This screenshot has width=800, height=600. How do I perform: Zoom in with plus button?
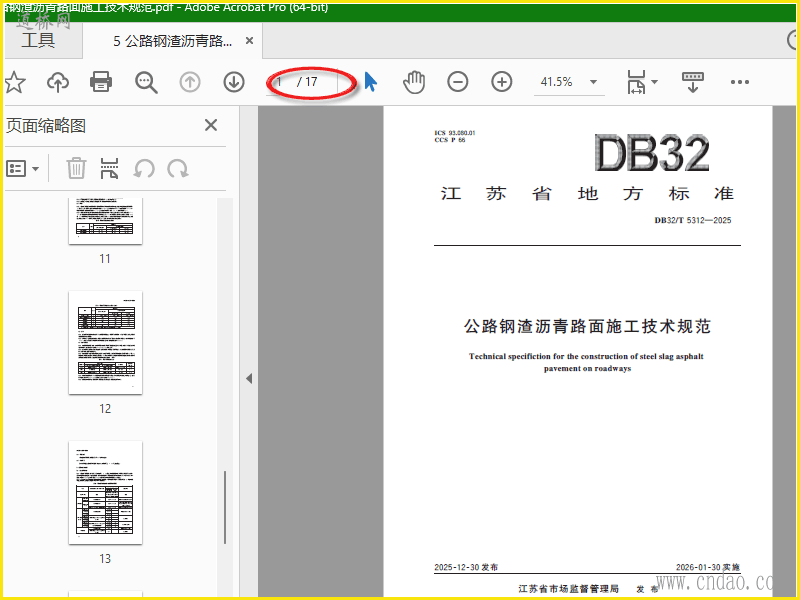click(502, 82)
